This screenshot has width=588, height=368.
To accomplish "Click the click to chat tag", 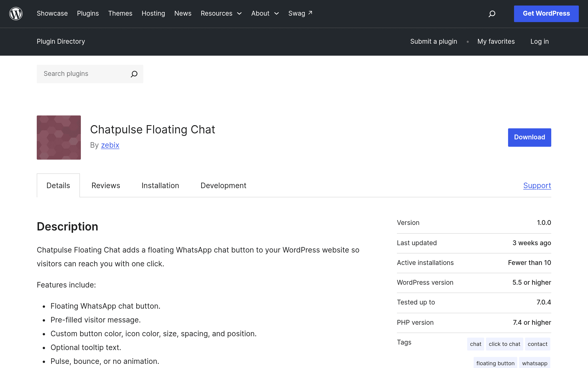I will [x=504, y=344].
